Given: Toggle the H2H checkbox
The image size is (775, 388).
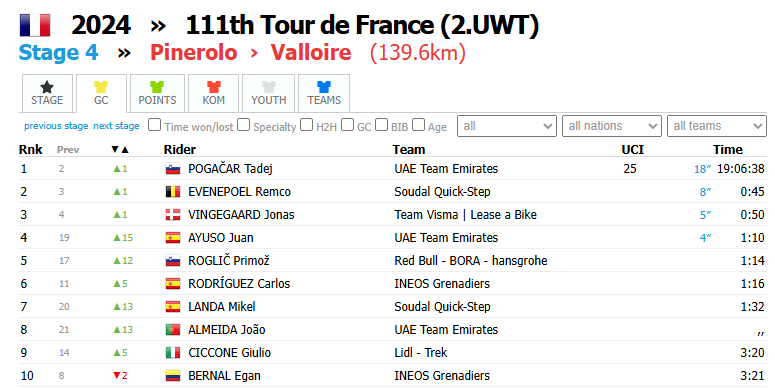Looking at the screenshot, I should click(x=306, y=125).
